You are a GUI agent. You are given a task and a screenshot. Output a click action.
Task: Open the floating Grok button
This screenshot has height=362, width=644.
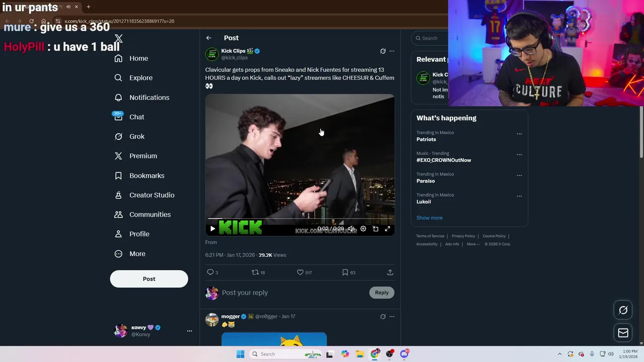[x=623, y=310]
